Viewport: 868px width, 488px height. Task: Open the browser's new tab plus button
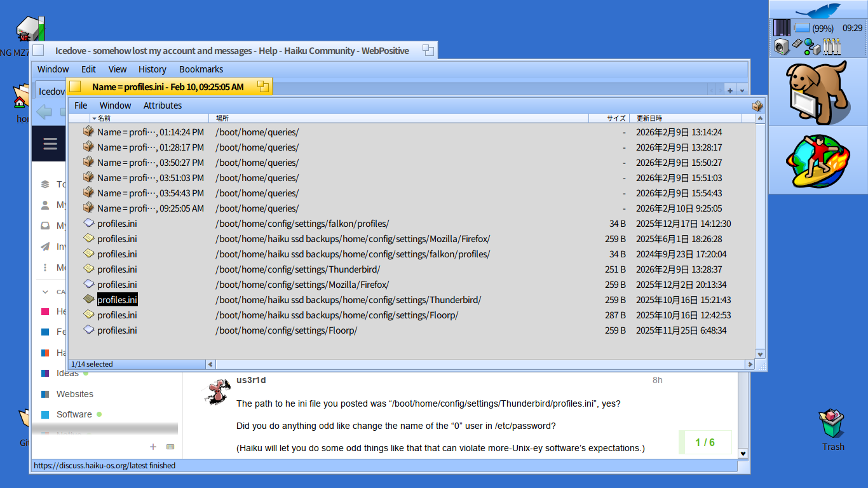730,91
